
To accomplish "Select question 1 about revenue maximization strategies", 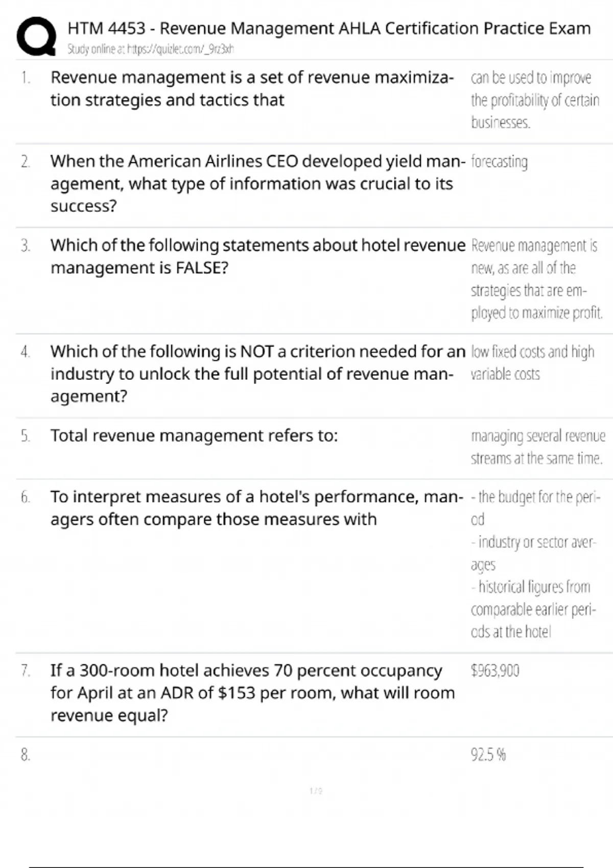I will point(252,89).
